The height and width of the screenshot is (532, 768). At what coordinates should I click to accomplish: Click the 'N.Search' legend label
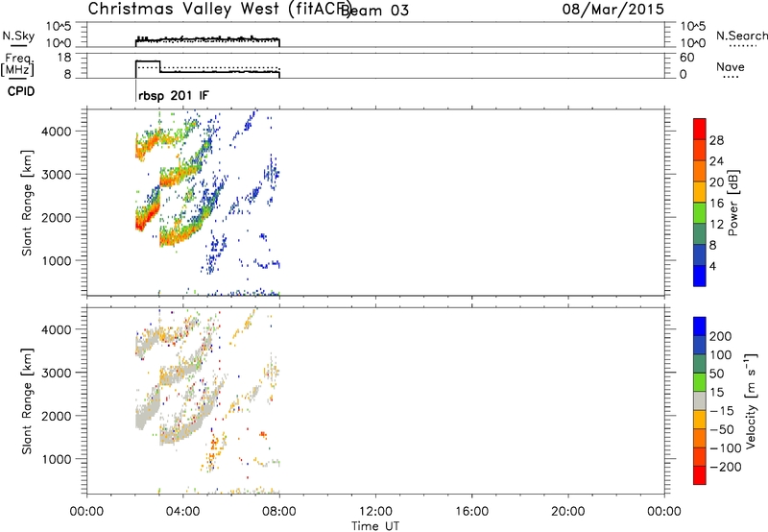coord(741,36)
